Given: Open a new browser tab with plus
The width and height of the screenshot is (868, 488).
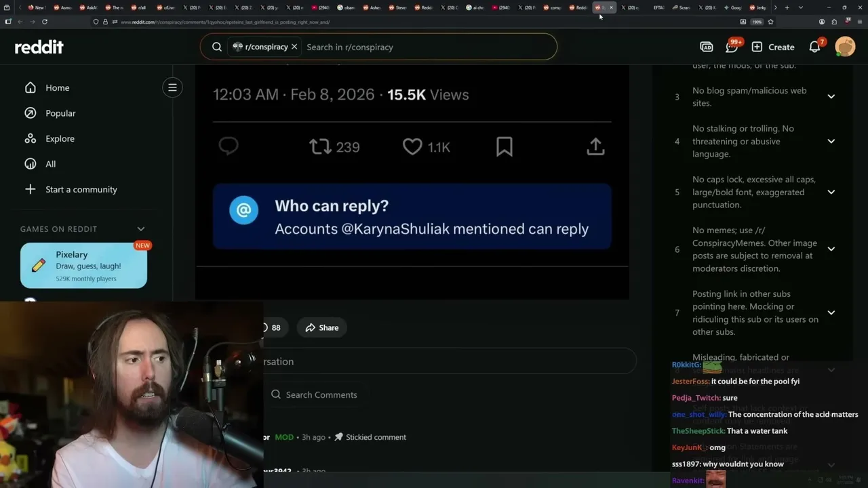Looking at the screenshot, I should [x=787, y=7].
